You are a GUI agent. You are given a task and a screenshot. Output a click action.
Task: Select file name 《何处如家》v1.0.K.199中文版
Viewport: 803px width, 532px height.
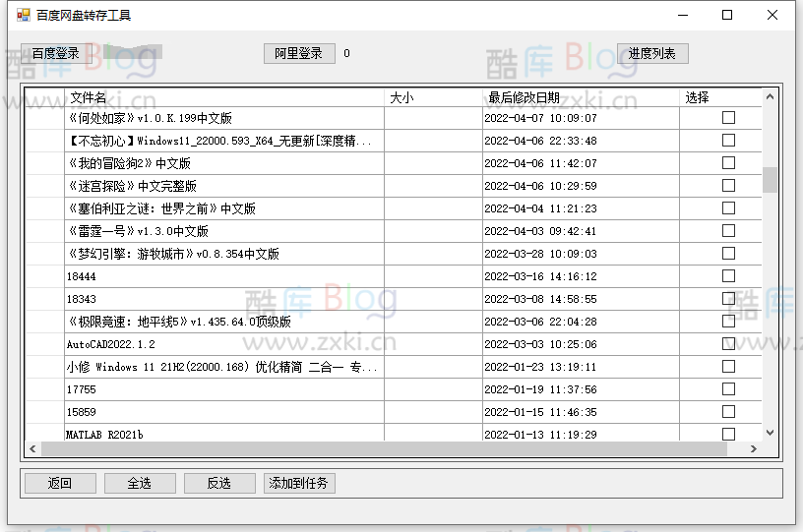tap(150, 118)
